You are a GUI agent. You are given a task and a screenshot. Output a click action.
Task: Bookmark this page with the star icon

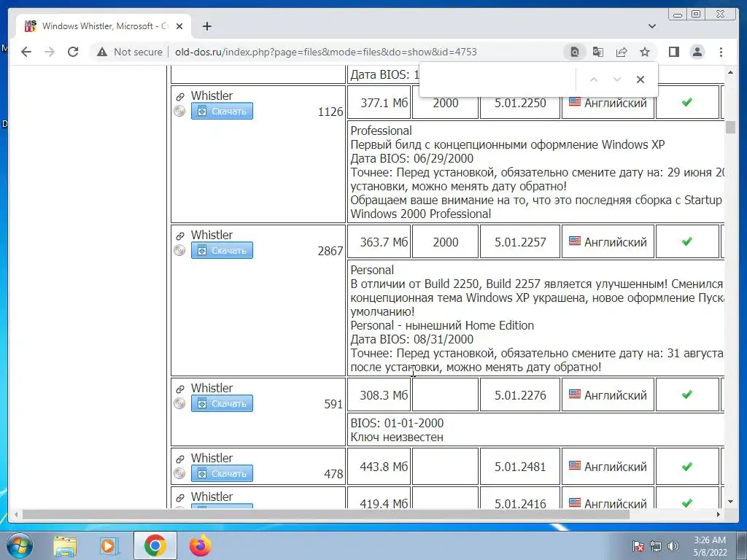click(645, 52)
